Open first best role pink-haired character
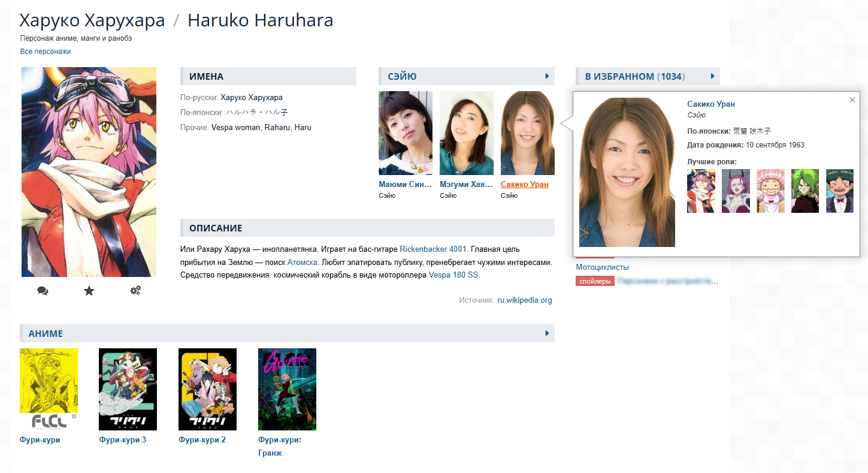Viewport: 868px width, 473px height. pos(701,191)
